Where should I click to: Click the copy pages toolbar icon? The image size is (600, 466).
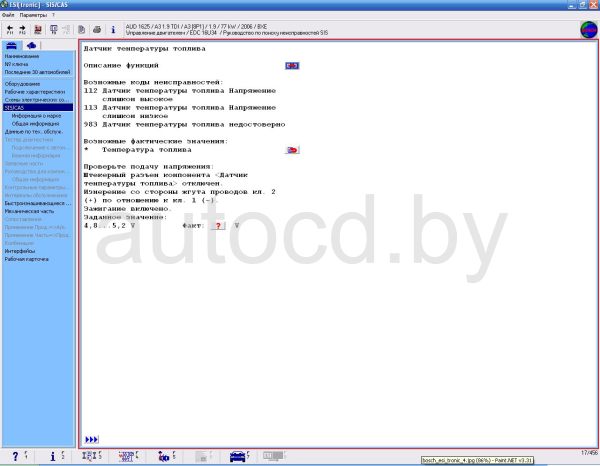point(82,30)
